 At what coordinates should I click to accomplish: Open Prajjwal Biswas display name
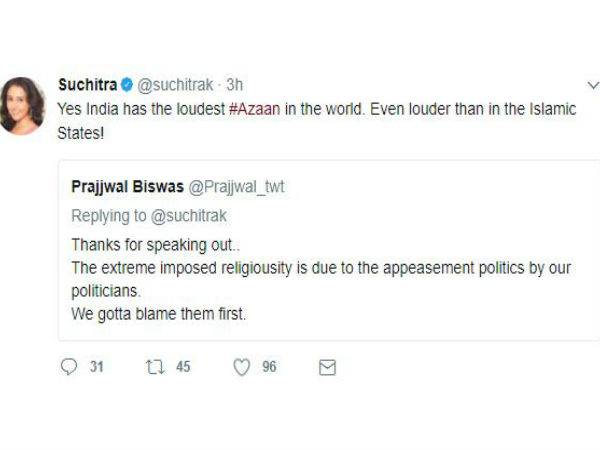(127, 187)
